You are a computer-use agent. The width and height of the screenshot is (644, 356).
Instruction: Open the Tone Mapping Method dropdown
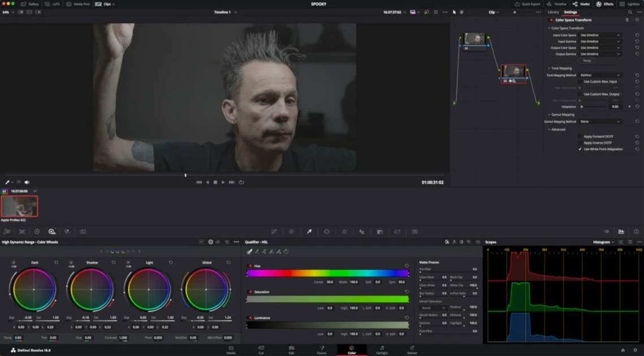tap(600, 75)
